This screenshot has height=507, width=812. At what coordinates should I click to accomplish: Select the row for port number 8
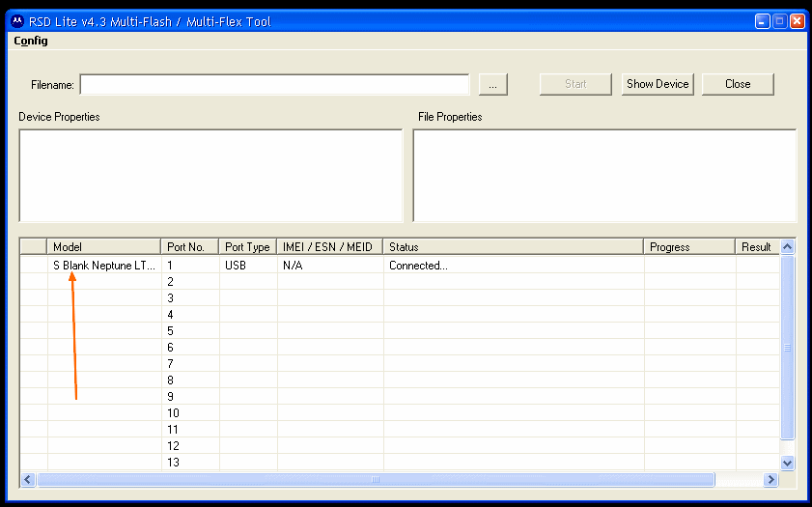click(x=400, y=380)
